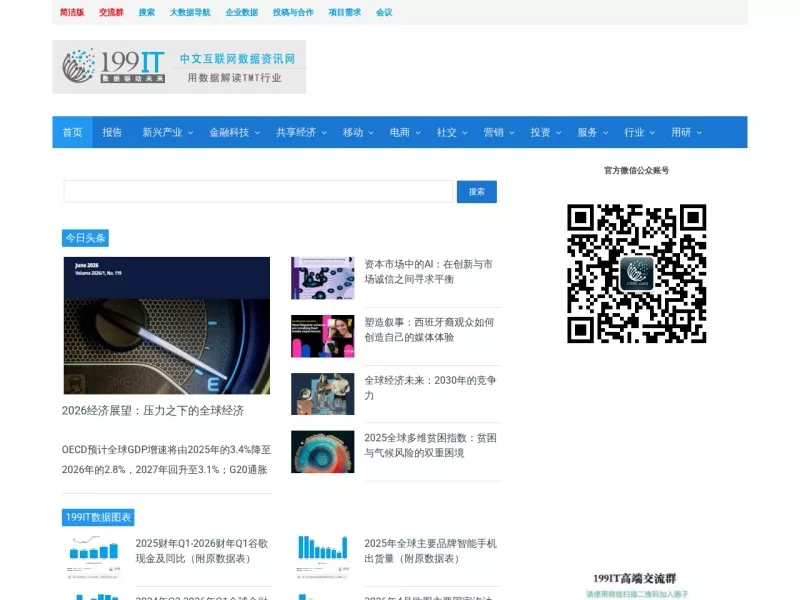The image size is (800, 600).
Task: Click the official WeChat QR code image
Action: pos(636,273)
